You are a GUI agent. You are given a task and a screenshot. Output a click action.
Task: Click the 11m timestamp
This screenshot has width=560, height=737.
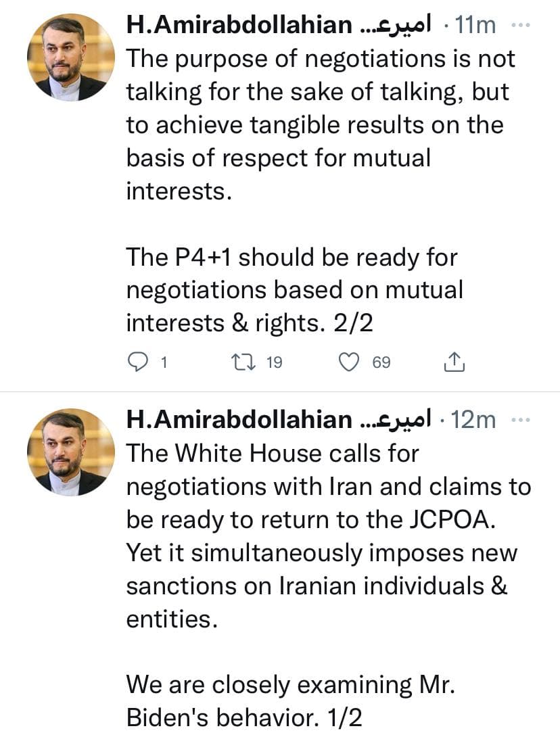[476, 26]
